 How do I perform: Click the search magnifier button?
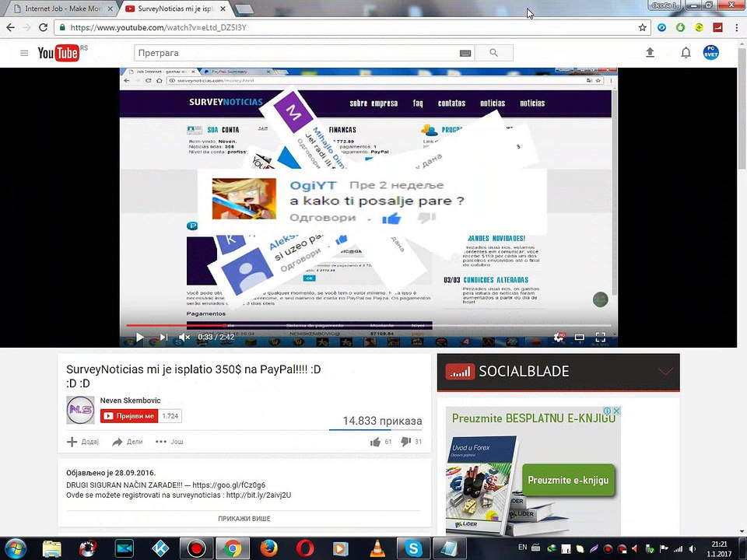(x=494, y=53)
